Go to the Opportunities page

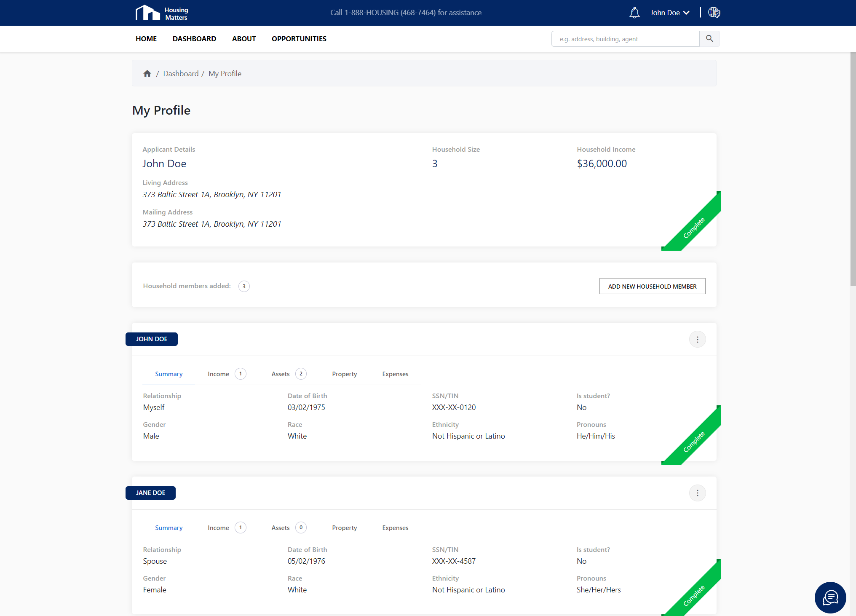(x=299, y=39)
